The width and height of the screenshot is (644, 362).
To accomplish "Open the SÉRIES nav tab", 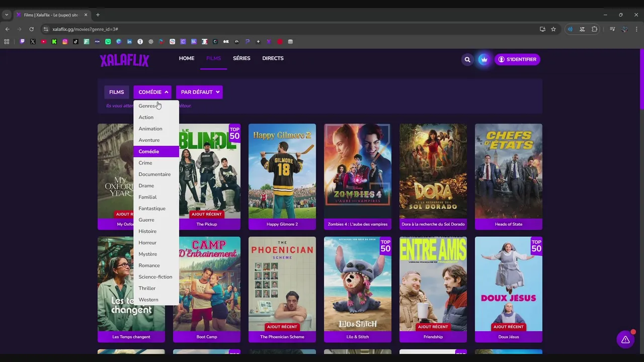I will 242,58.
